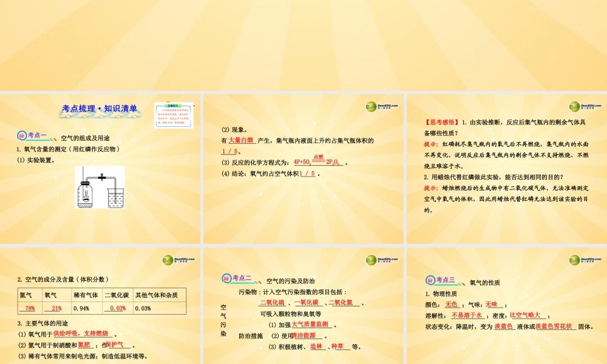Select the 氧气 table header cell
607x364 pixels.
[x=56, y=295]
